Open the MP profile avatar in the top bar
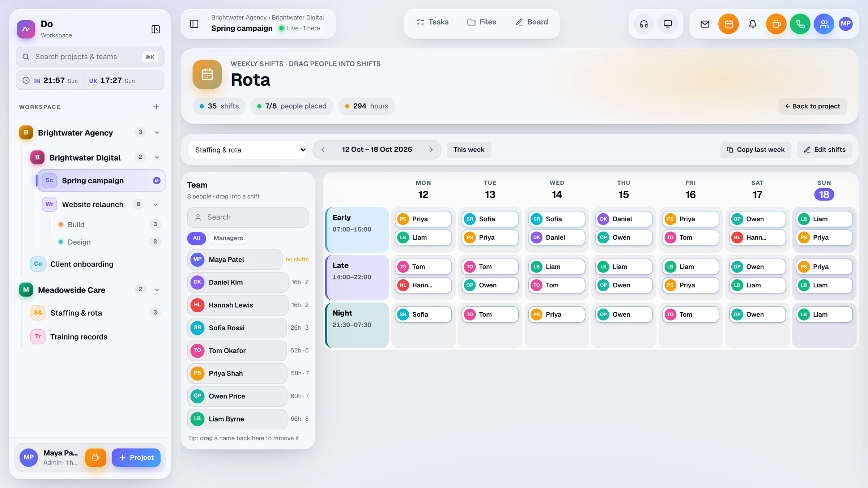 point(846,24)
